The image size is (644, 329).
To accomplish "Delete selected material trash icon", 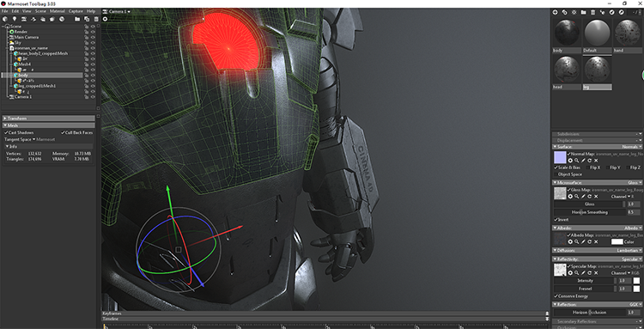I will (x=592, y=12).
